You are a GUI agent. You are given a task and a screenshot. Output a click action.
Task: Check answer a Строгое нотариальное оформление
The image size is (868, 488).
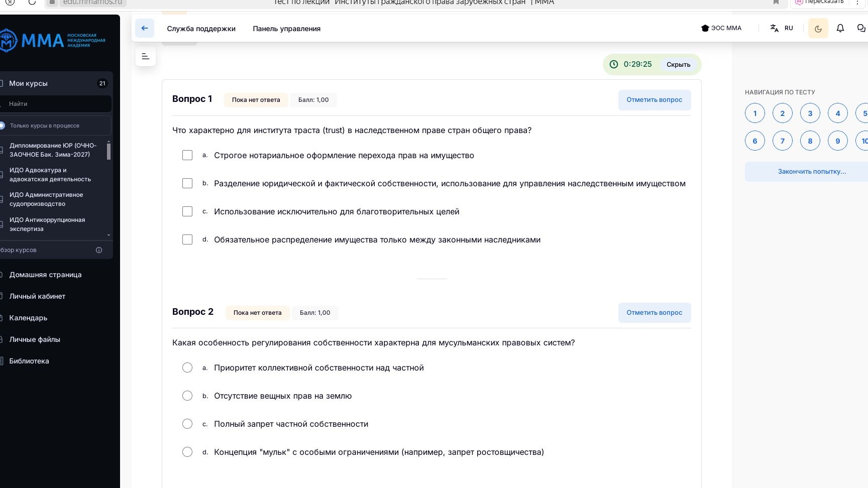(x=187, y=155)
